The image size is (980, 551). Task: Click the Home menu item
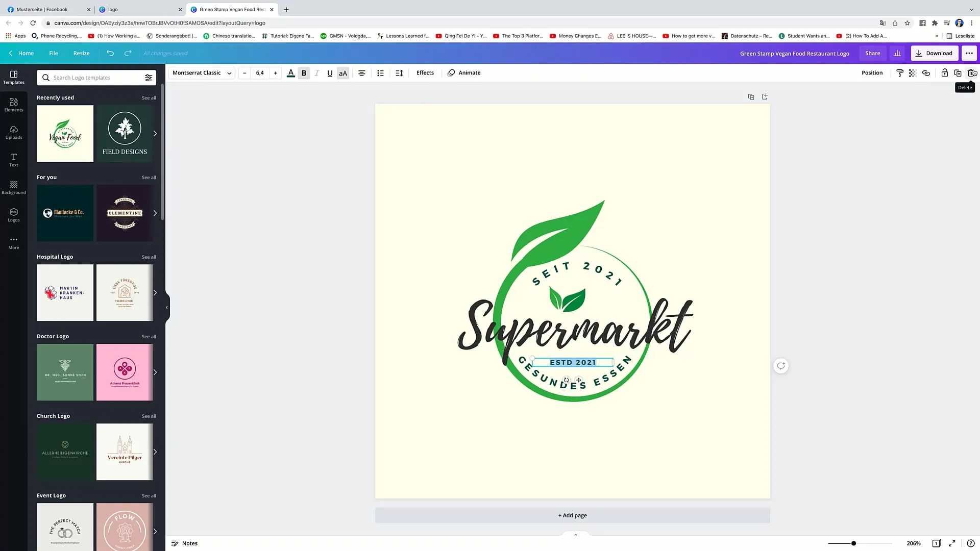[26, 53]
